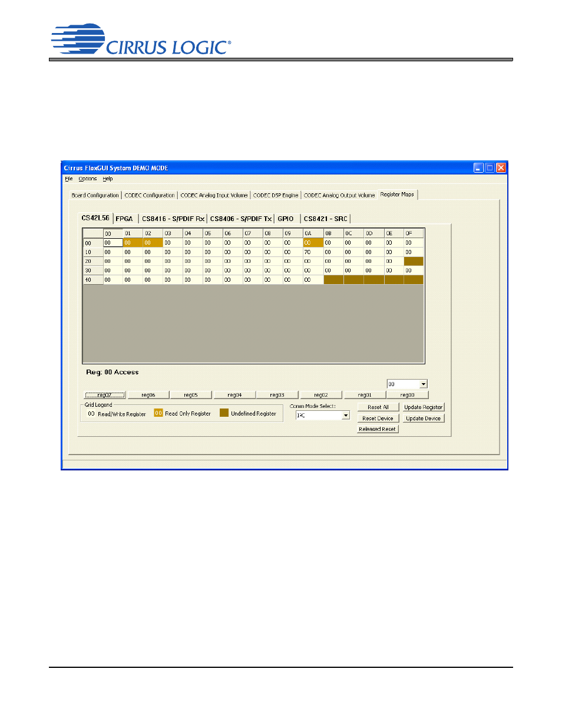562x728 pixels.
Task: Minimize the FlexGUI window
Action: pos(478,168)
